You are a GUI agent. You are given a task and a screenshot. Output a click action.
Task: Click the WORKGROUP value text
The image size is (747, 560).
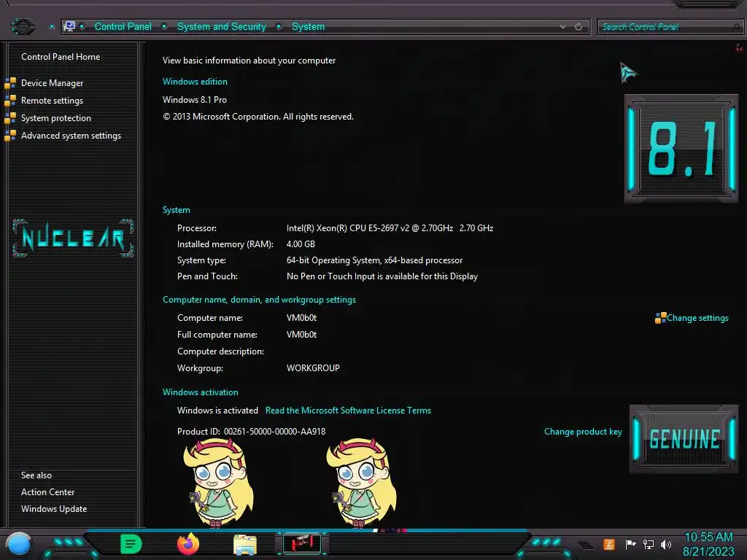click(313, 368)
